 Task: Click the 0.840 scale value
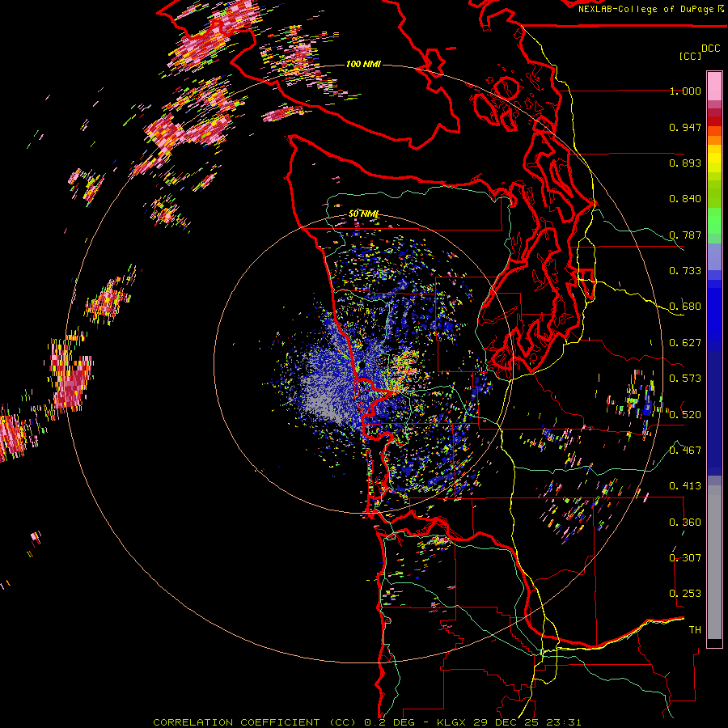point(685,199)
